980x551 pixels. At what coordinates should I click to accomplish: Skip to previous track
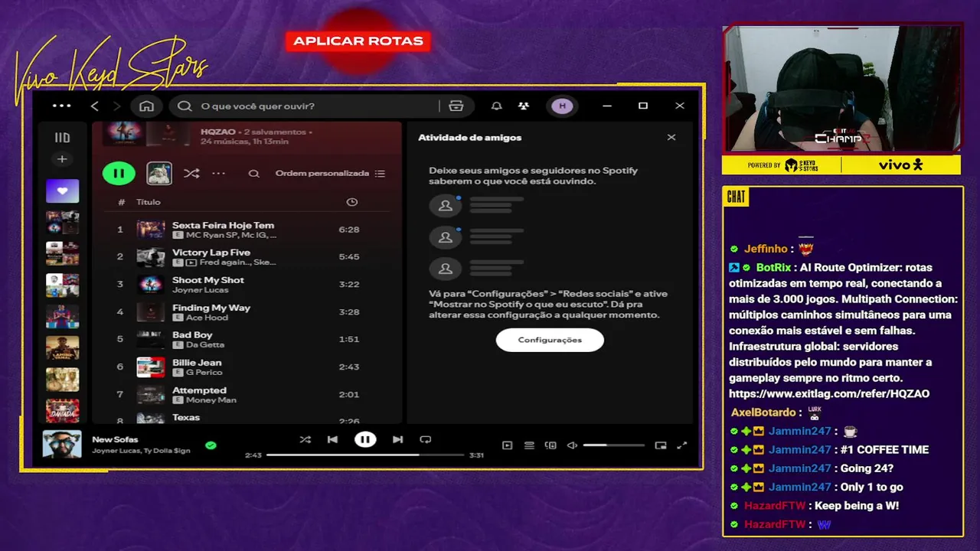tap(332, 439)
